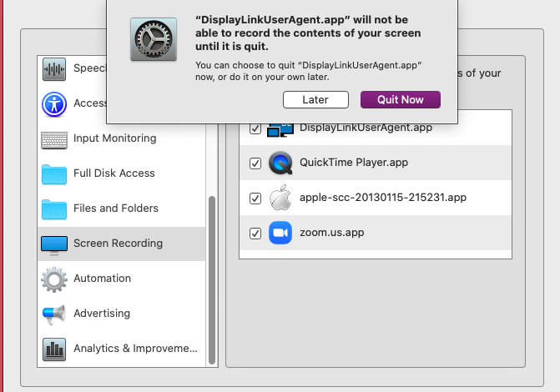Click the Input Monitoring keyboard icon

coord(54,140)
